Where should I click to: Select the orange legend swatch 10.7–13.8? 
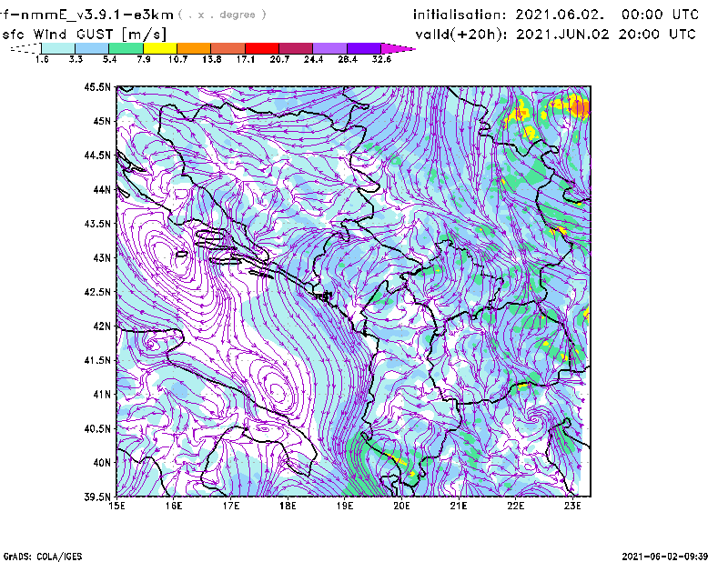click(x=194, y=48)
